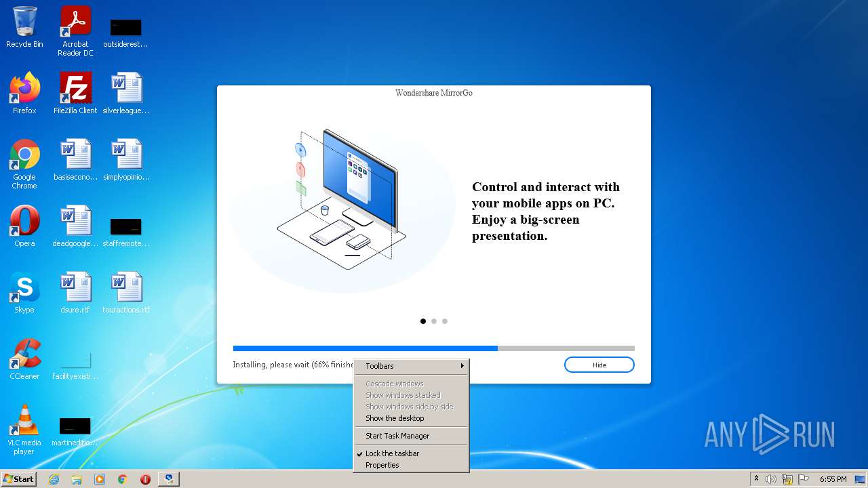Screen dimensions: 868x488
Task: Select the dsure.rtf document icon
Action: click(75, 293)
